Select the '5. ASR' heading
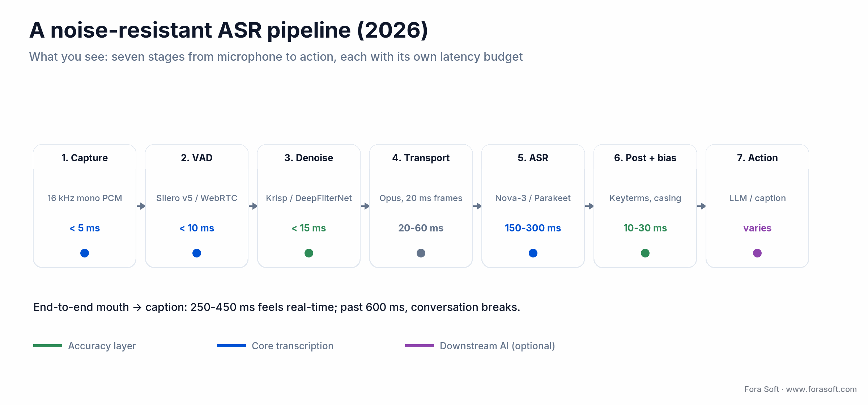The width and height of the screenshot is (868, 405). coord(533,158)
